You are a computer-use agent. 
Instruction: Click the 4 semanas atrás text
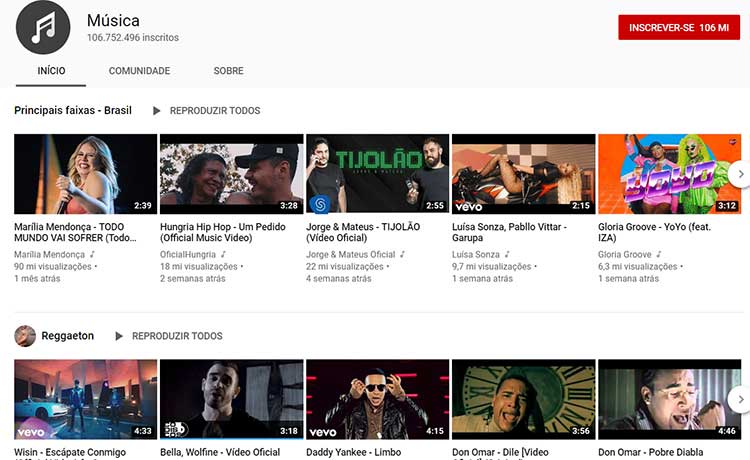tap(338, 278)
